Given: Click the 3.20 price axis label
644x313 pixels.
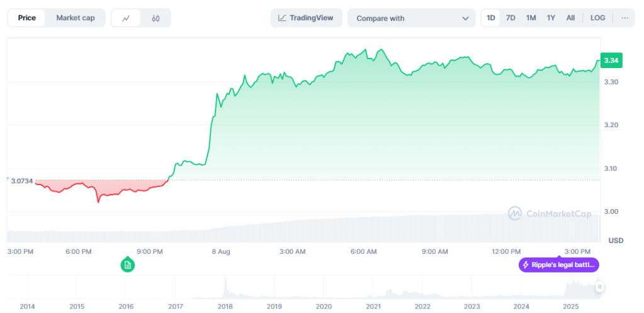Looking at the screenshot, I should pyautogui.click(x=611, y=125).
